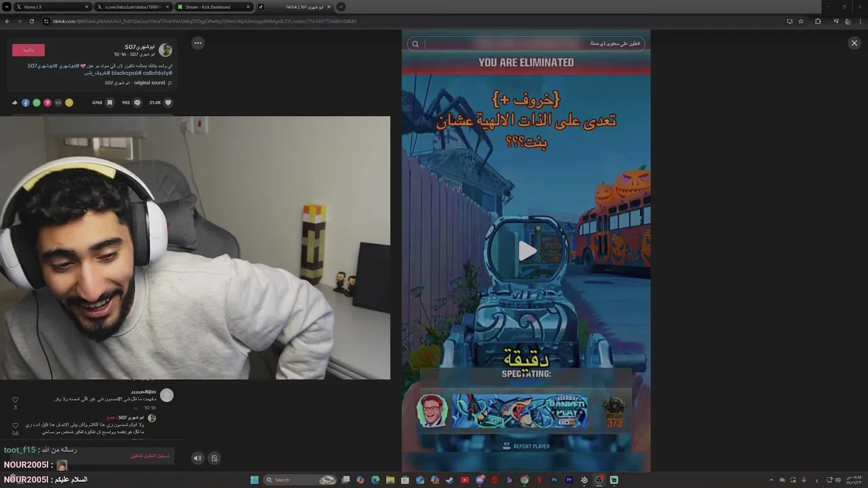Open a new browser tab
The image size is (868, 488).
pos(341,7)
